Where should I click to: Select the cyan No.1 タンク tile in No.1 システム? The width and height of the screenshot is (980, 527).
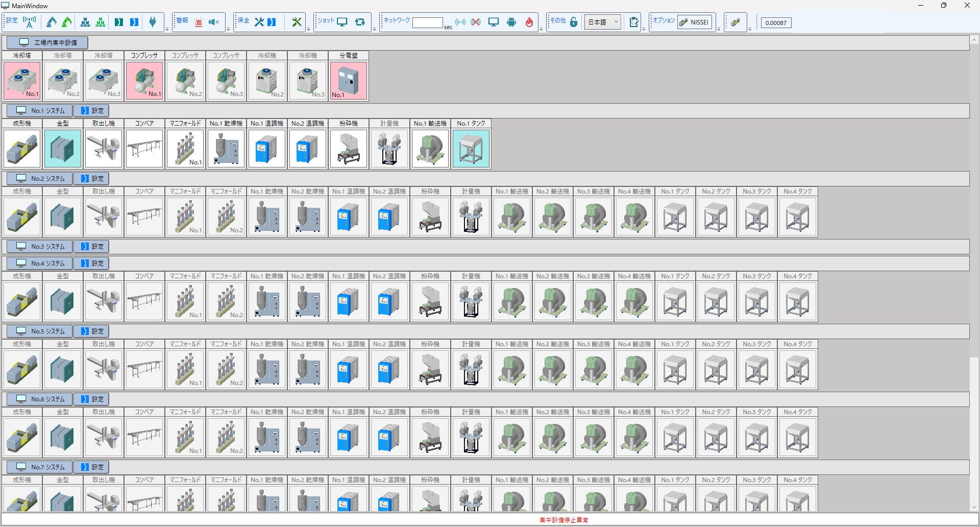(x=471, y=149)
